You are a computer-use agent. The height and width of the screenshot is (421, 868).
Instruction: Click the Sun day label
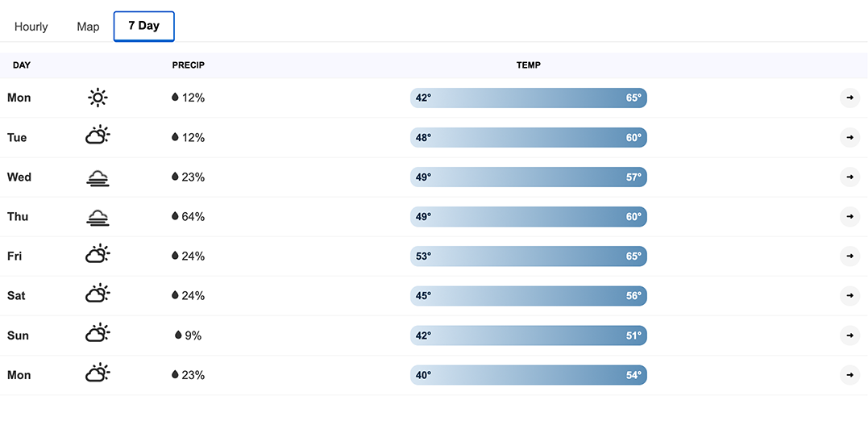point(18,336)
